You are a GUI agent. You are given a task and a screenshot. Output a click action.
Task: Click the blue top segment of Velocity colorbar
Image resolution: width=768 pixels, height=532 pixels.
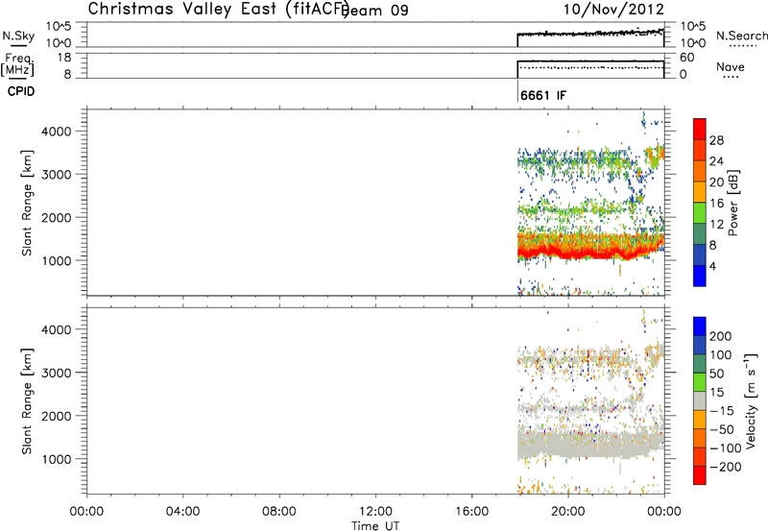700,326
